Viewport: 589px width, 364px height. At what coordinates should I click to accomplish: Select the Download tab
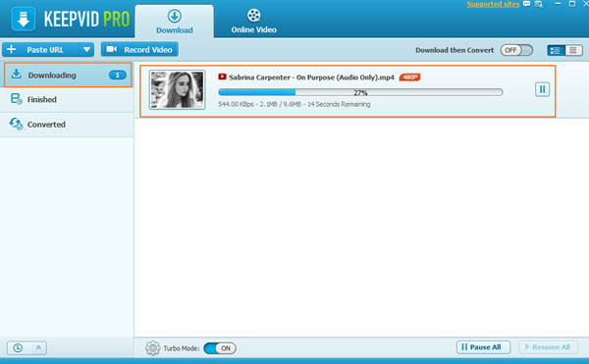tap(175, 22)
